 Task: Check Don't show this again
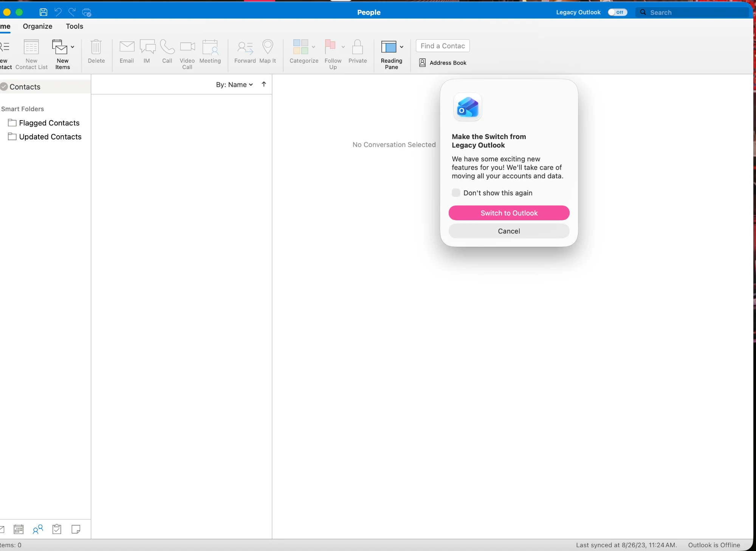click(456, 193)
